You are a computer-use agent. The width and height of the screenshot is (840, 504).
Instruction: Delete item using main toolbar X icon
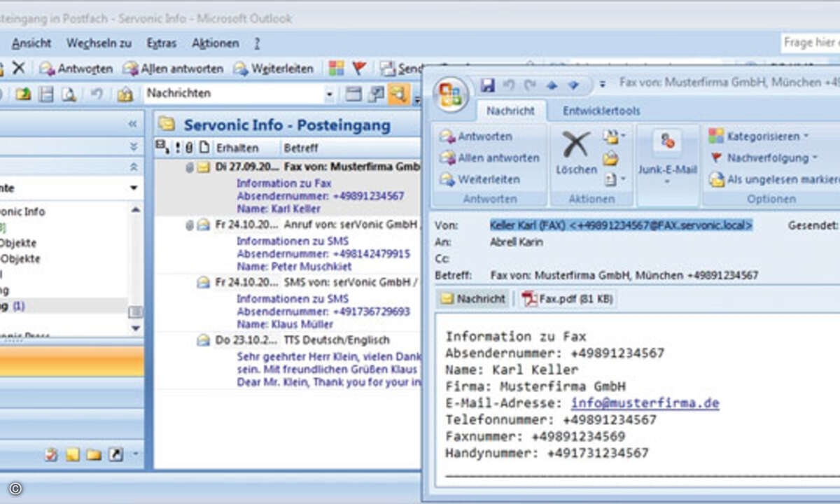click(x=18, y=68)
